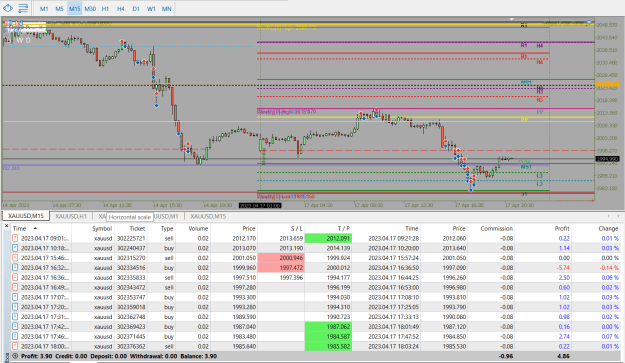Open the inactive XAUUSD,M15 tab after the M1 tab

(x=208, y=216)
